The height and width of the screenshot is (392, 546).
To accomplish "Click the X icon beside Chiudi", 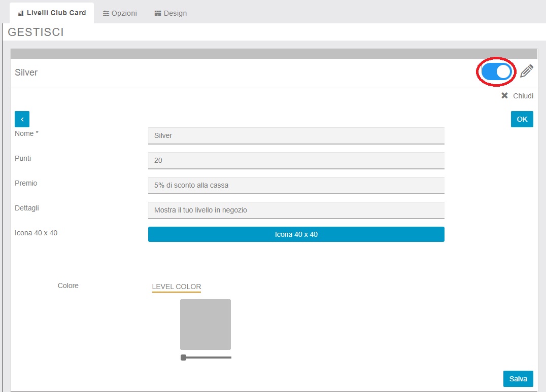I will (x=504, y=96).
